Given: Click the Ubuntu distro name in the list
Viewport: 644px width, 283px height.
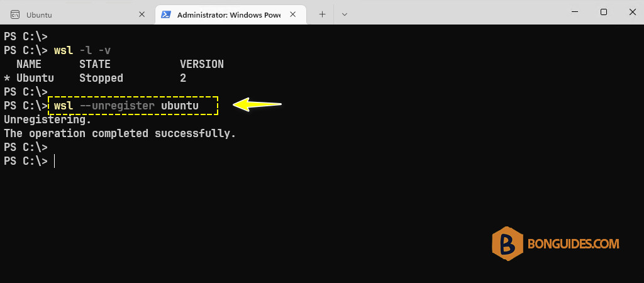Looking at the screenshot, I should point(35,78).
